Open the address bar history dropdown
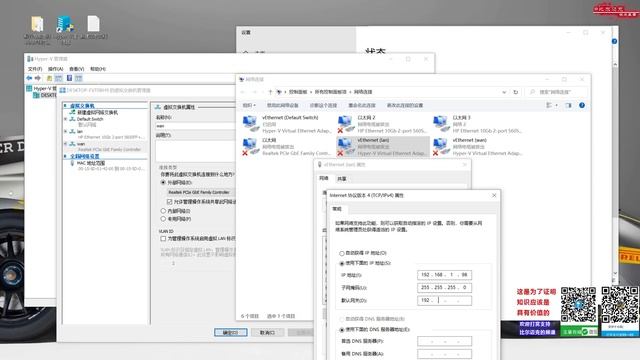 504,92
